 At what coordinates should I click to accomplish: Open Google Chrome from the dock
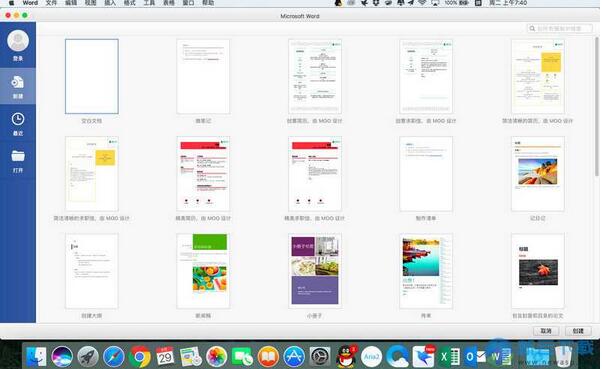click(x=139, y=357)
